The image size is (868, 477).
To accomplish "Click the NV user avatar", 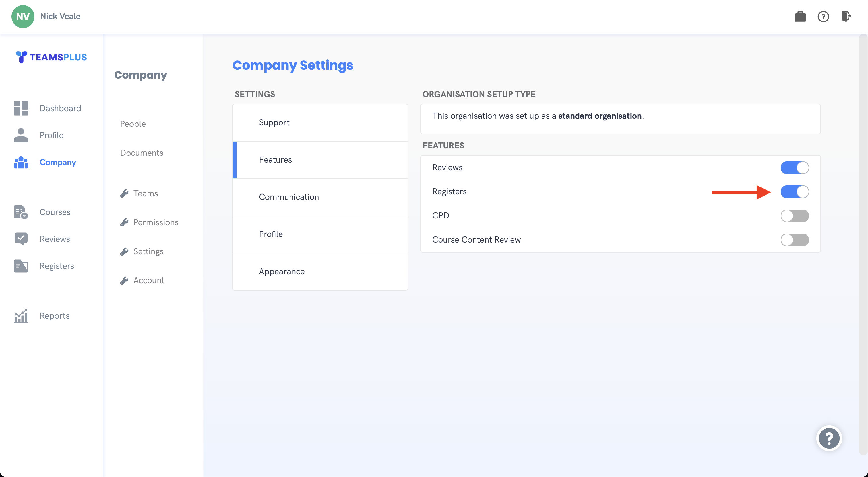I will pyautogui.click(x=23, y=17).
